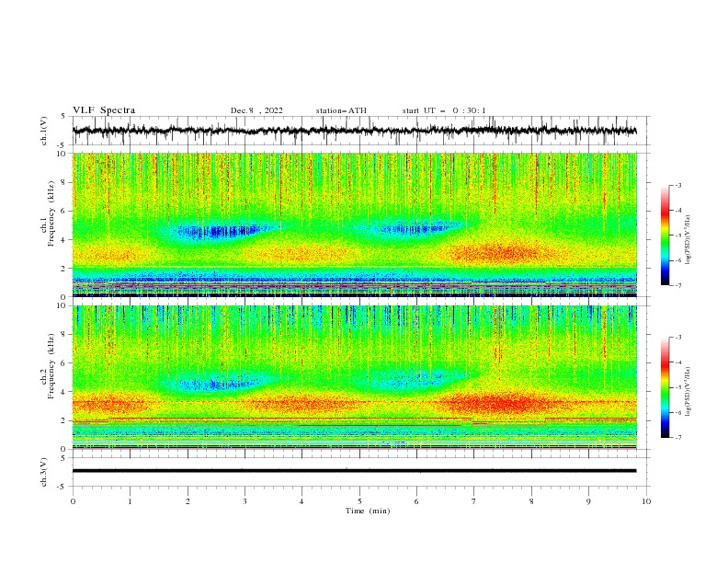The width and height of the screenshot is (728, 563).
Task: Click the '-7' tick on the upper colorbar
Action: [677, 285]
